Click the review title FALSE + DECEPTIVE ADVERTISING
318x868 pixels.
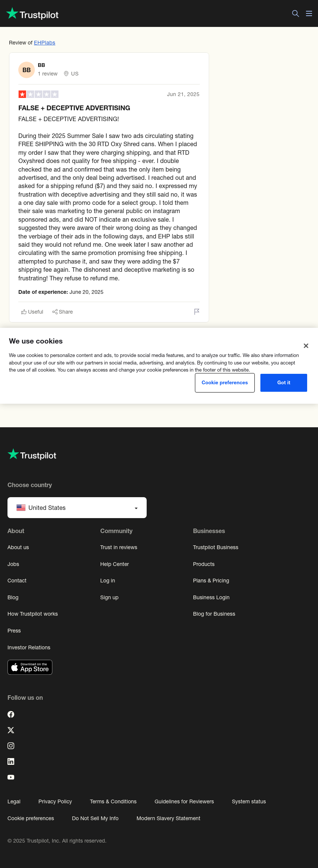coord(74,108)
